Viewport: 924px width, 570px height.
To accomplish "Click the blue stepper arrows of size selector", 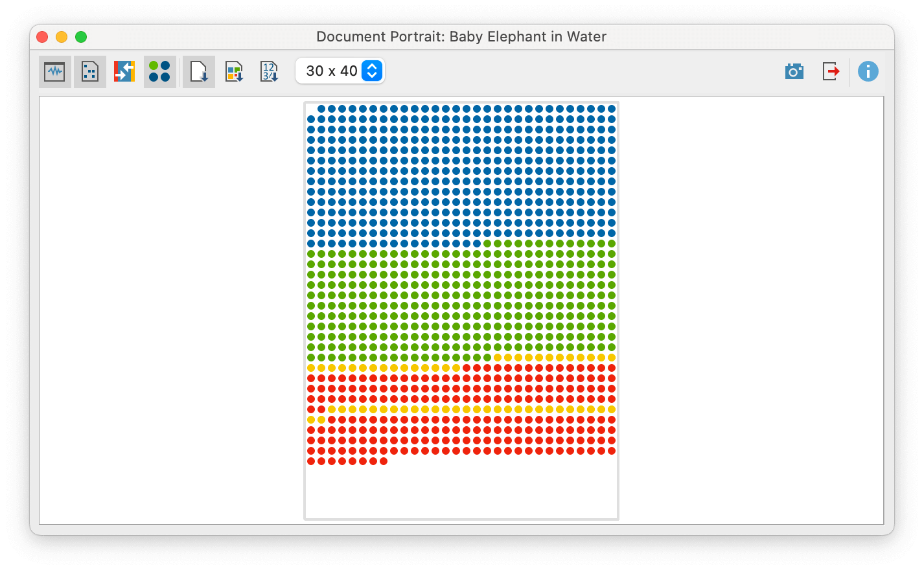I will (372, 71).
